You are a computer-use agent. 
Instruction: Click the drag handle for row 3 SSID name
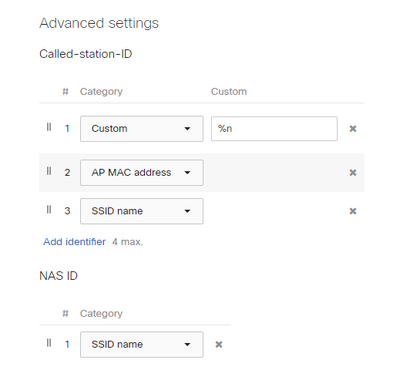pyautogui.click(x=49, y=210)
